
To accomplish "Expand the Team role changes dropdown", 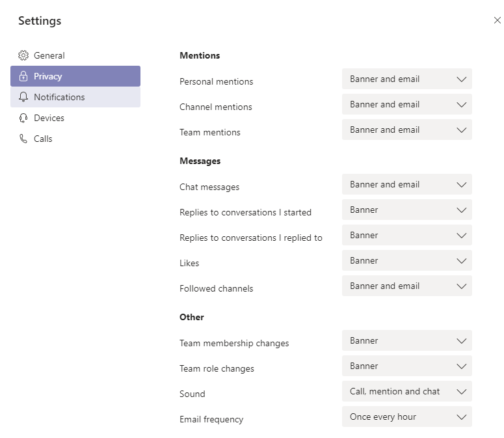I will [x=407, y=366].
